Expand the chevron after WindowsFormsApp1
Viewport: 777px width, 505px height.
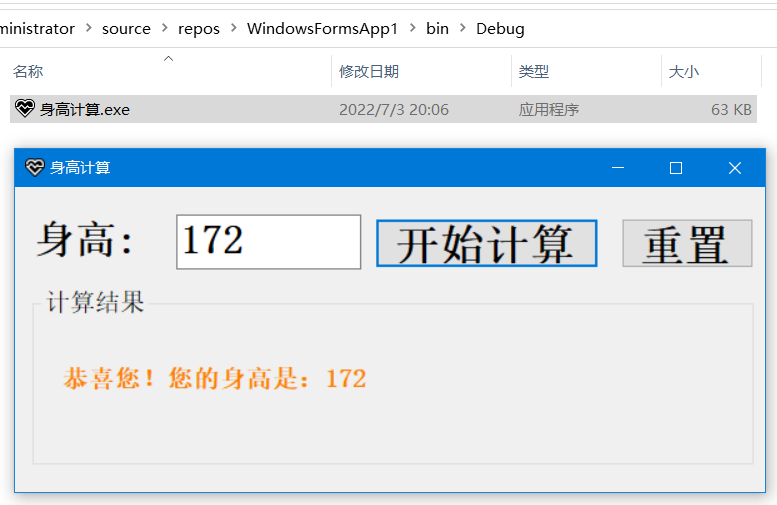coord(412,29)
